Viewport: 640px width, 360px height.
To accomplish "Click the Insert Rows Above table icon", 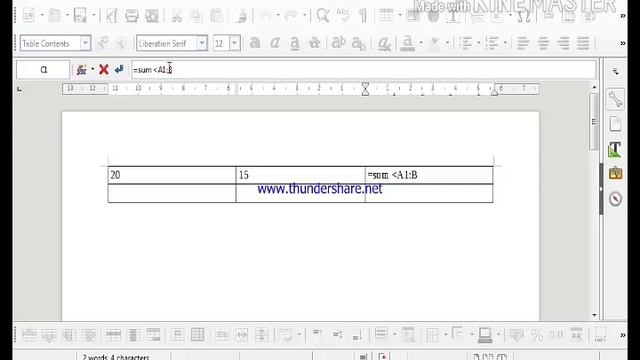I will (29, 335).
